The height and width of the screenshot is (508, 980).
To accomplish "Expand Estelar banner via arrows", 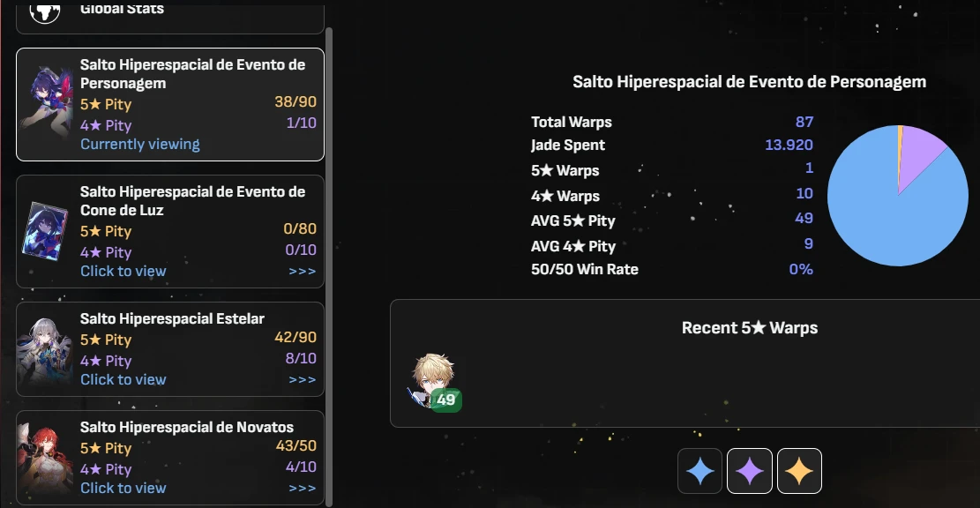I will (303, 380).
